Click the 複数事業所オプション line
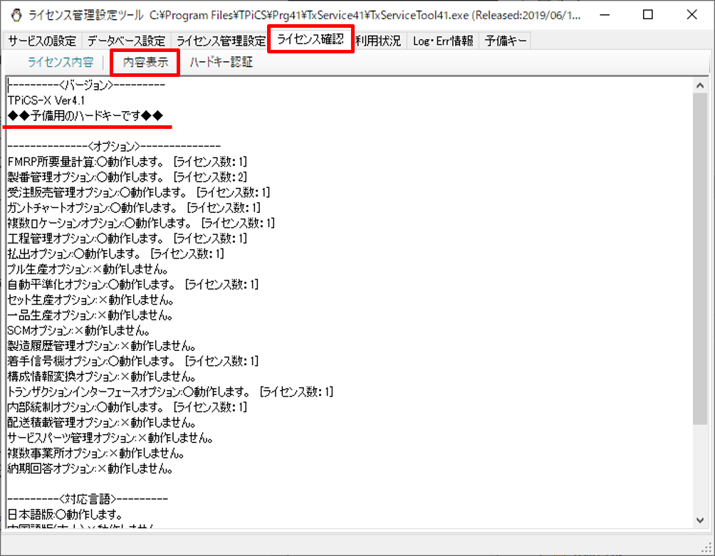The height and width of the screenshot is (556, 715). (96, 453)
